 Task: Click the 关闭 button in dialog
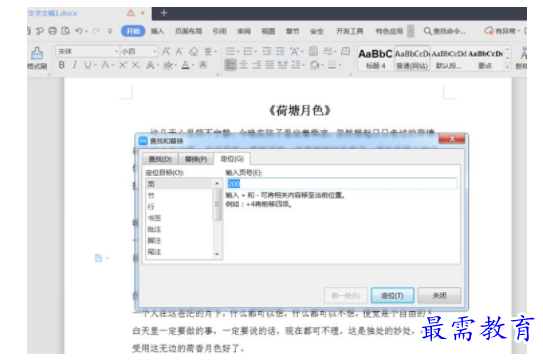click(439, 296)
